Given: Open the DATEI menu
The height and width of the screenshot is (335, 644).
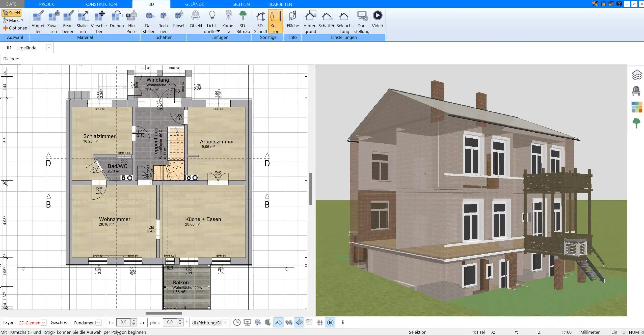Looking at the screenshot, I should pos(12,4).
